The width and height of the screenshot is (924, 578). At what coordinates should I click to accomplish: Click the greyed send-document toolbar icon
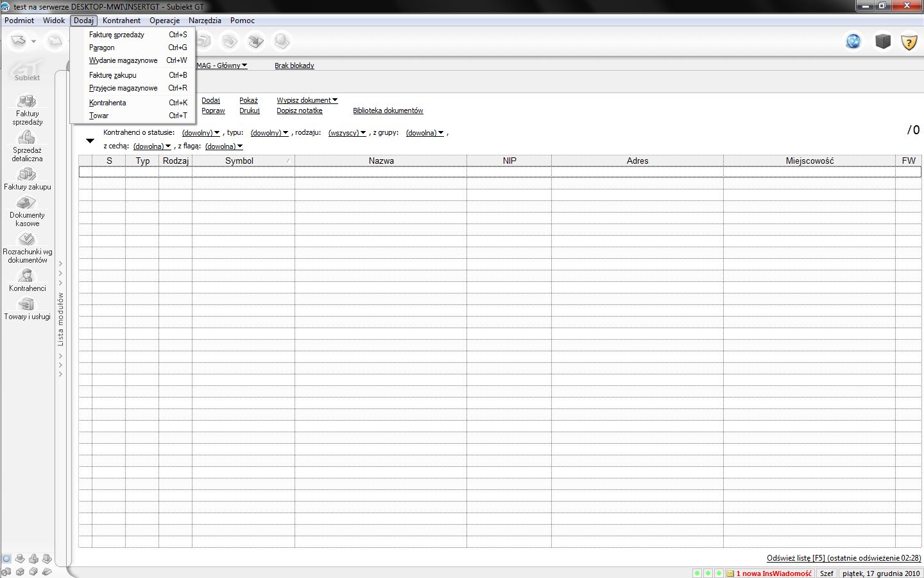pyautogui.click(x=229, y=41)
